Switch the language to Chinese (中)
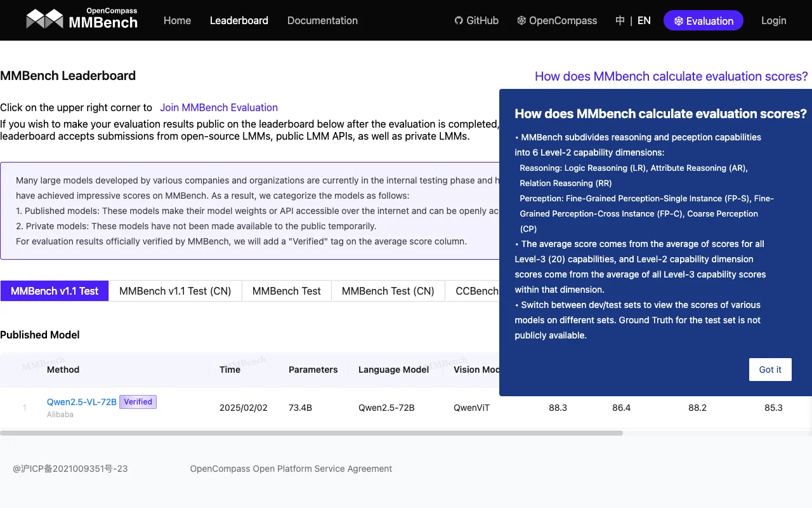The width and height of the screenshot is (812, 508). (620, 20)
